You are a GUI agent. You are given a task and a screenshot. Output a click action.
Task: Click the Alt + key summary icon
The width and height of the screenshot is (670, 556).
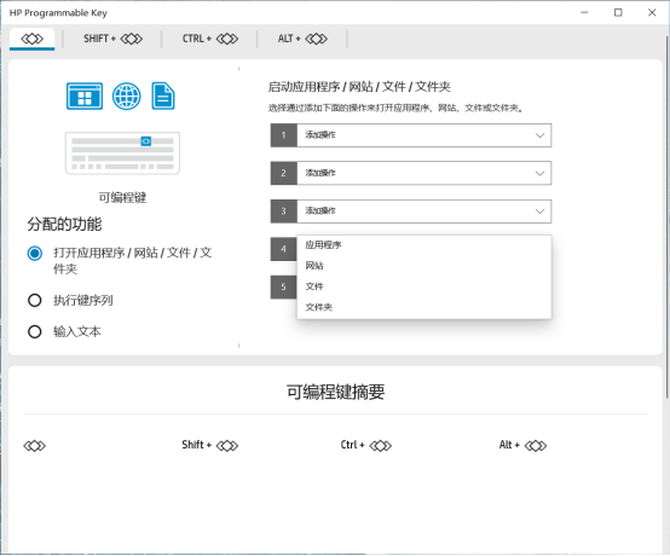[x=523, y=445]
